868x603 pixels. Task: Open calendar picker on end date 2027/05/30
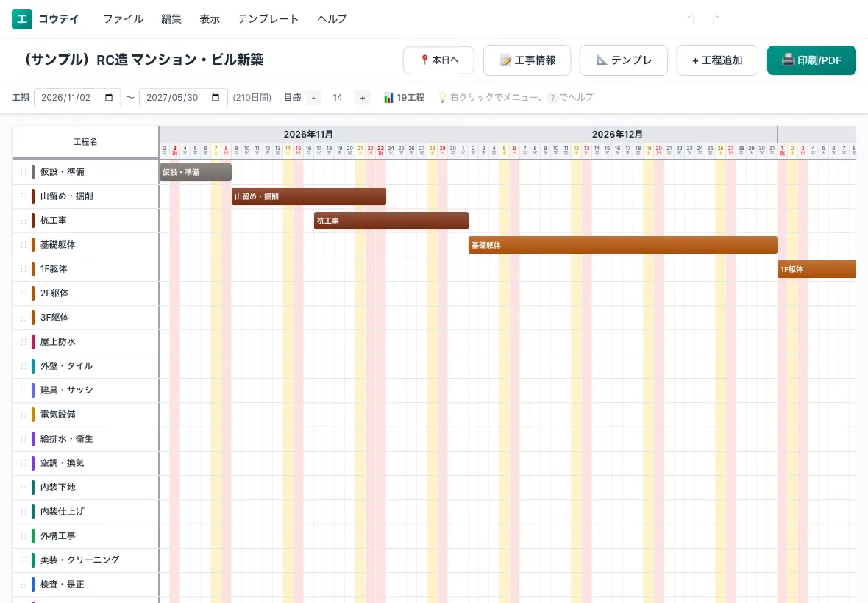(216, 97)
